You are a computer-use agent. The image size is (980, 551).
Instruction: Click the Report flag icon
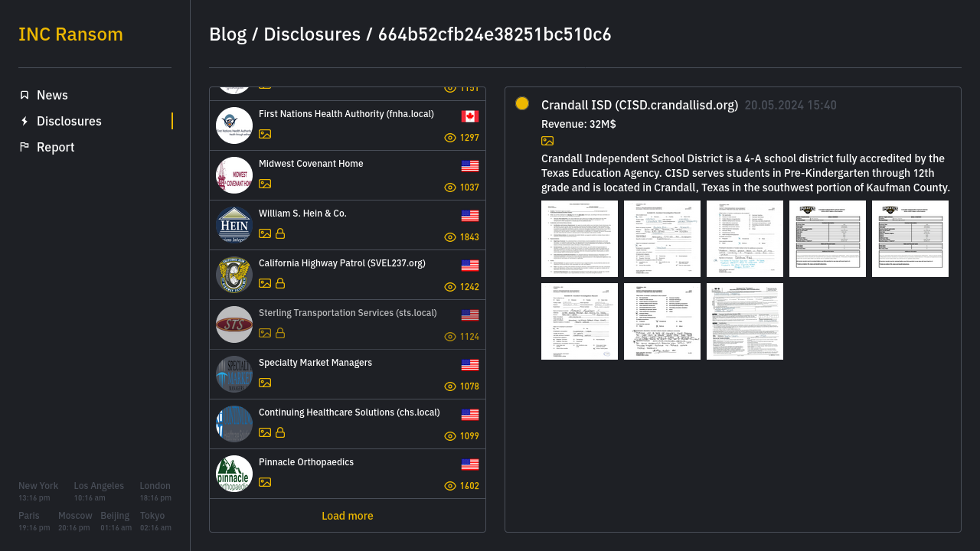[x=24, y=147]
